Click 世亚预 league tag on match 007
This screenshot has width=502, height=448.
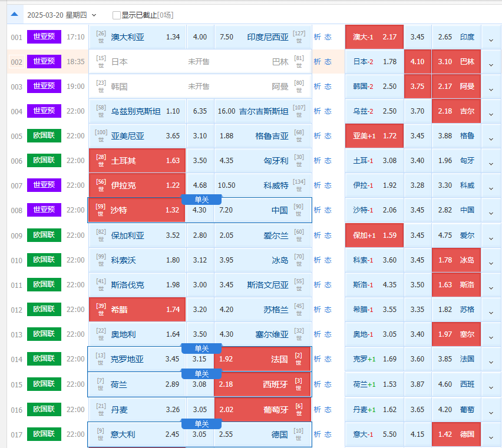44,185
